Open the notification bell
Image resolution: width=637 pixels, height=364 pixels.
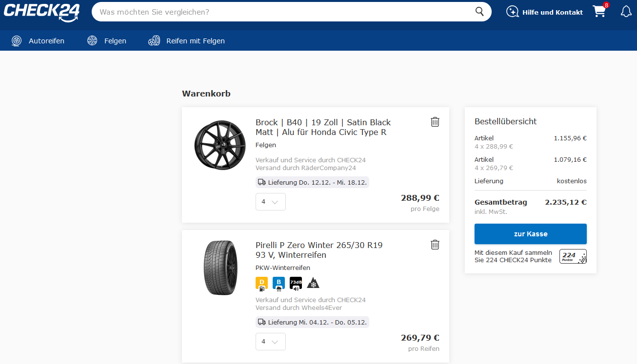626,12
